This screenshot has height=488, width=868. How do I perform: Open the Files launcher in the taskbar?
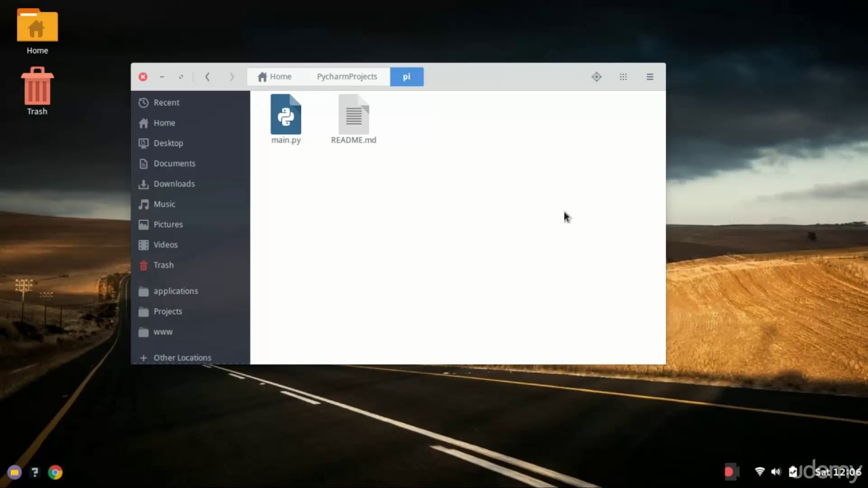coord(14,472)
